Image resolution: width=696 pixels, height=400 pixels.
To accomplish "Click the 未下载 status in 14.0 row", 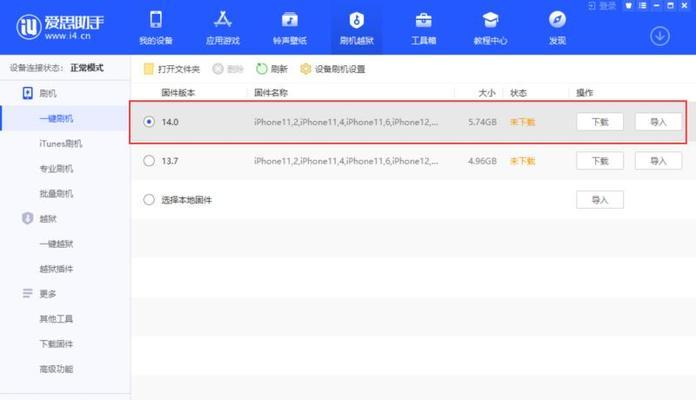I will (522, 122).
